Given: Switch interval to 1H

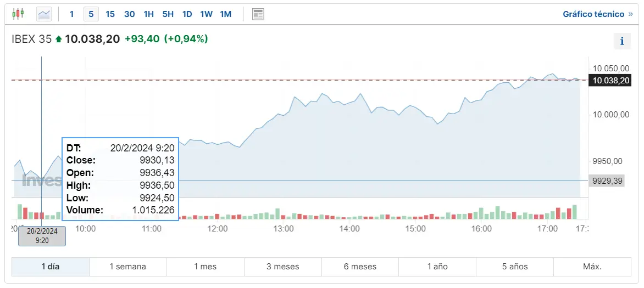Looking at the screenshot, I should click(x=148, y=14).
